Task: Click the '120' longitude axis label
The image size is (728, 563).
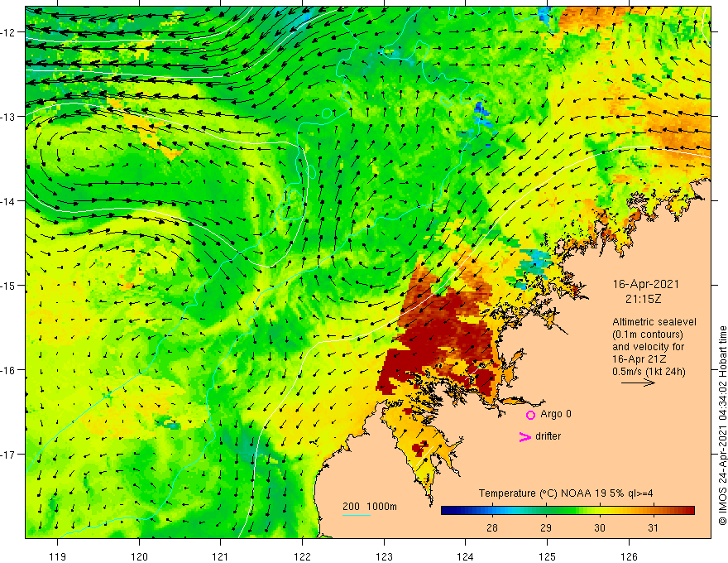Action: (x=139, y=556)
